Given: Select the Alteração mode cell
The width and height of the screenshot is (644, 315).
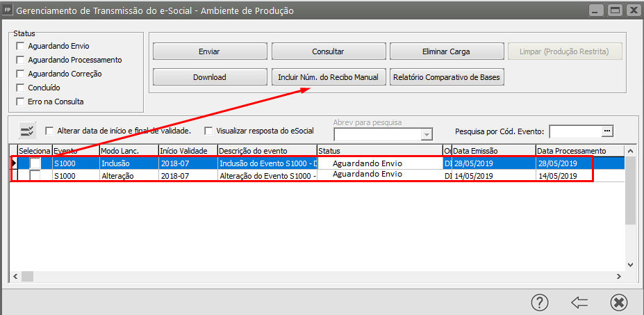Looking at the screenshot, I should 129,176.
